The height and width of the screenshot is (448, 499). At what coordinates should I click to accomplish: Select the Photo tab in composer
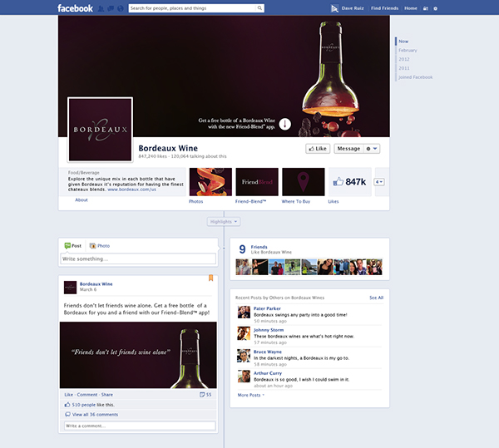[100, 245]
